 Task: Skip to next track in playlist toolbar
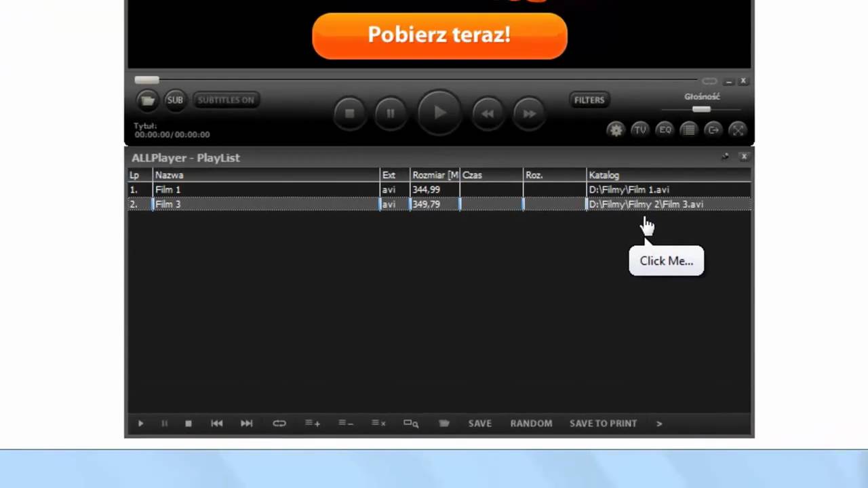click(247, 424)
